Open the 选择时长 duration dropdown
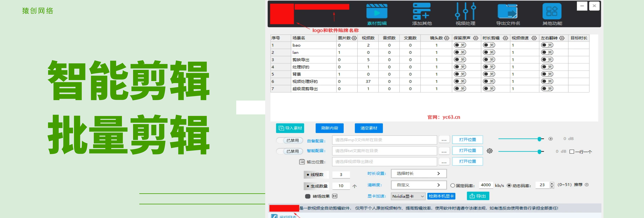Screen dimensions: 644x218 pos(419,173)
